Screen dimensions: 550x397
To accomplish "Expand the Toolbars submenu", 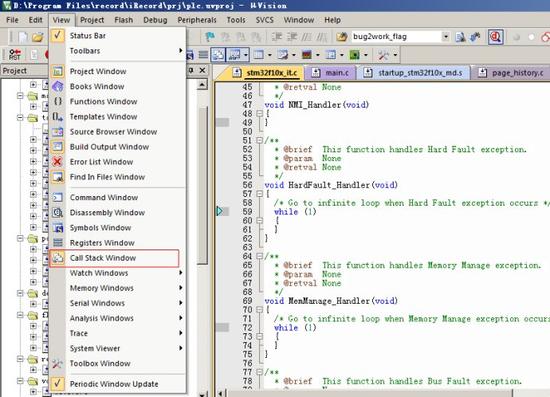I will click(118, 51).
